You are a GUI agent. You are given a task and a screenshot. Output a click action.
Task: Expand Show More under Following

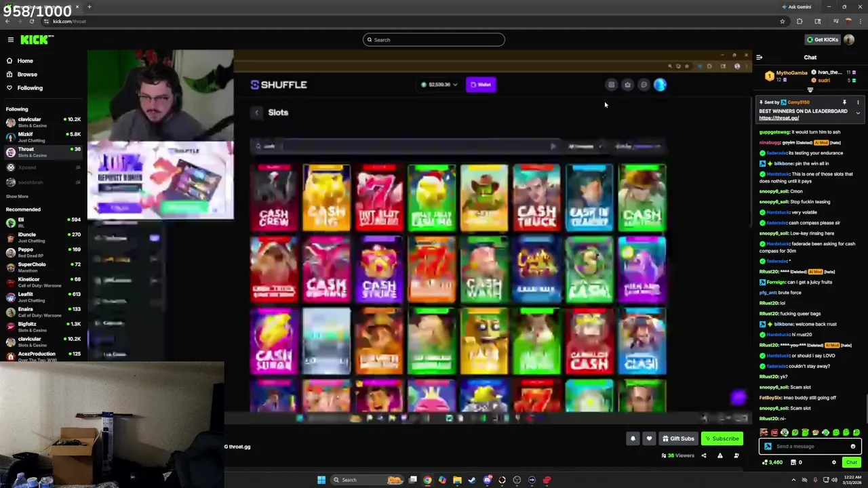tap(18, 197)
